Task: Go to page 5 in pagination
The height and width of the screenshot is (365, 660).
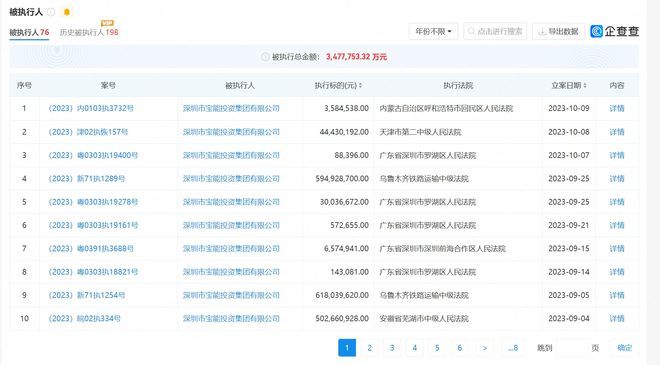Action: click(437, 348)
